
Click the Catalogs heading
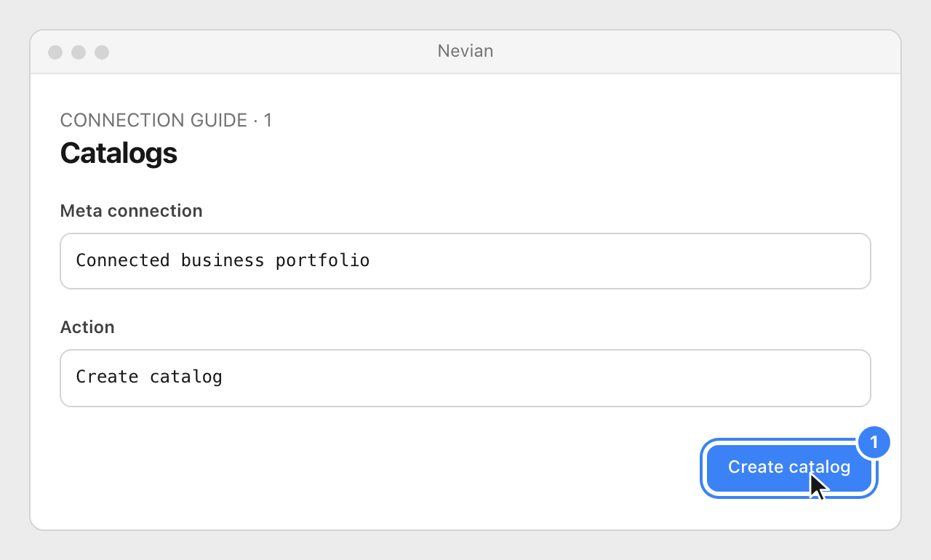pyautogui.click(x=119, y=153)
